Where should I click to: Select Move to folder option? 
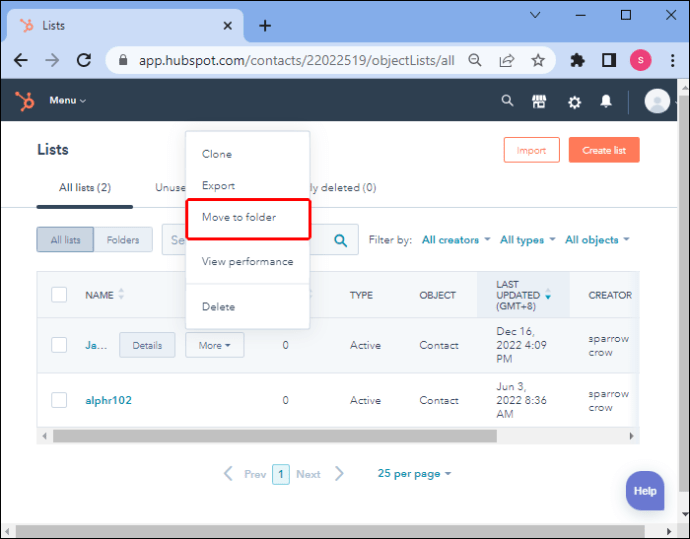coord(249,219)
